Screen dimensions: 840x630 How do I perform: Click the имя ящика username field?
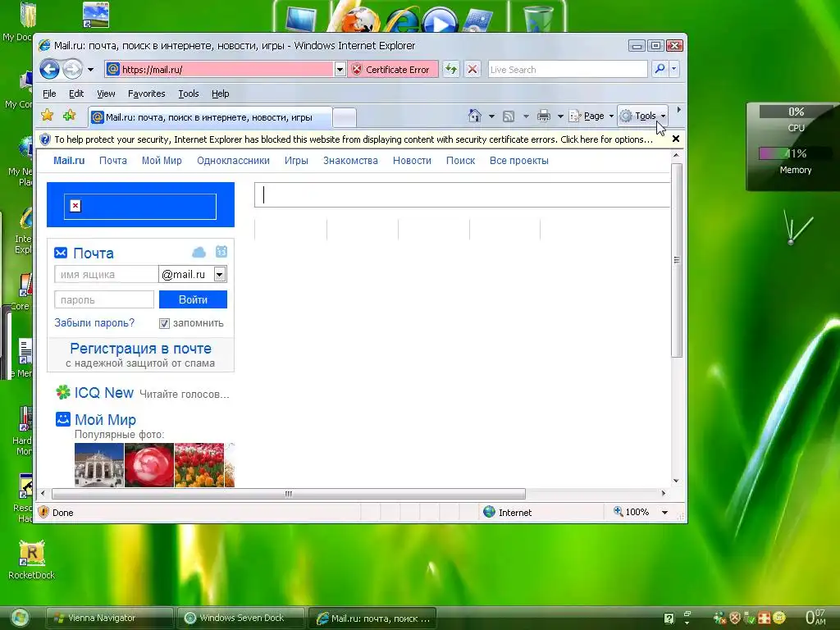click(x=106, y=274)
